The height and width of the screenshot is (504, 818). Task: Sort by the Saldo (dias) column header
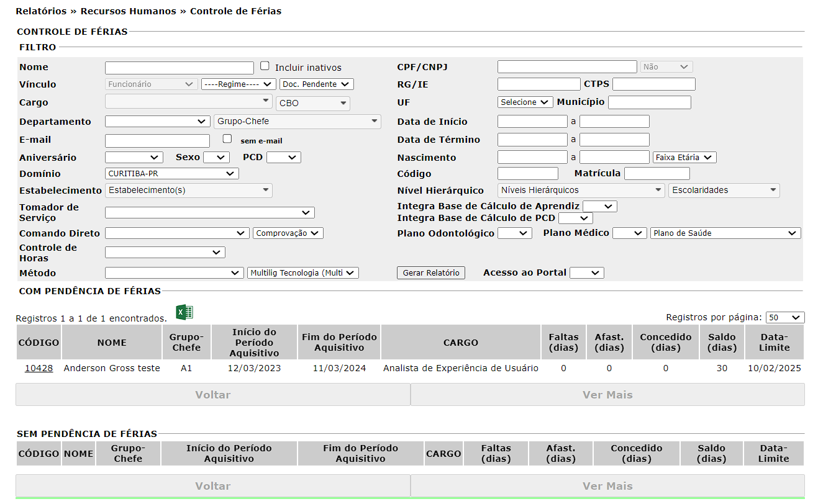pyautogui.click(x=721, y=342)
